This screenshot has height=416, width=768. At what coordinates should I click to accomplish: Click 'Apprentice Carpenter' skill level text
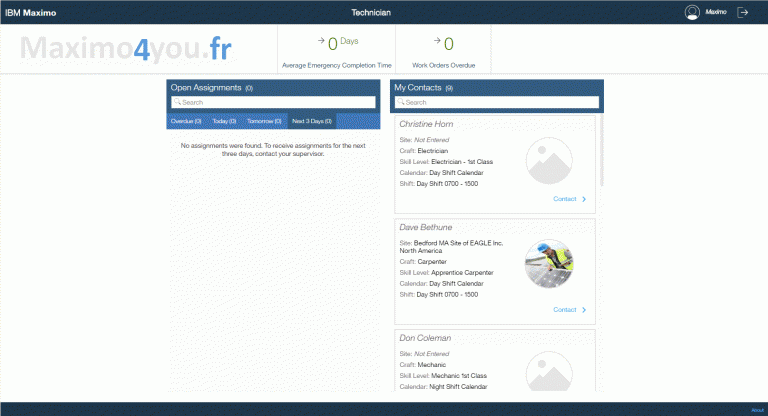(462, 272)
